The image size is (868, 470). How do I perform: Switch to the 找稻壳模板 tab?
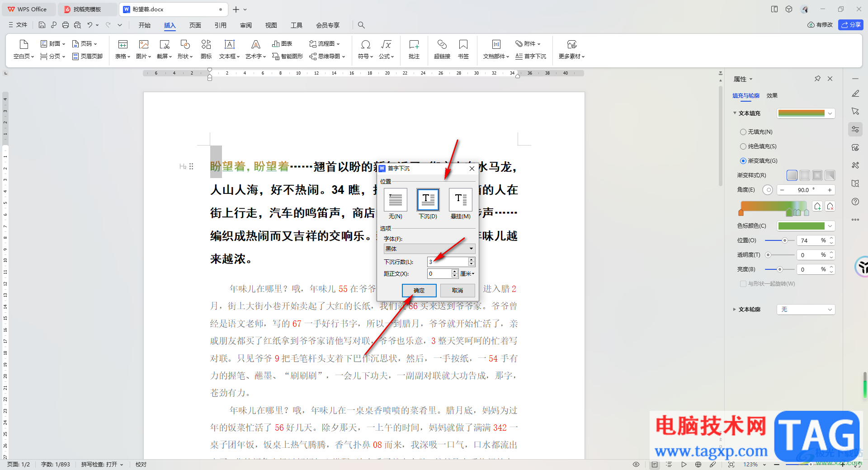click(x=87, y=9)
